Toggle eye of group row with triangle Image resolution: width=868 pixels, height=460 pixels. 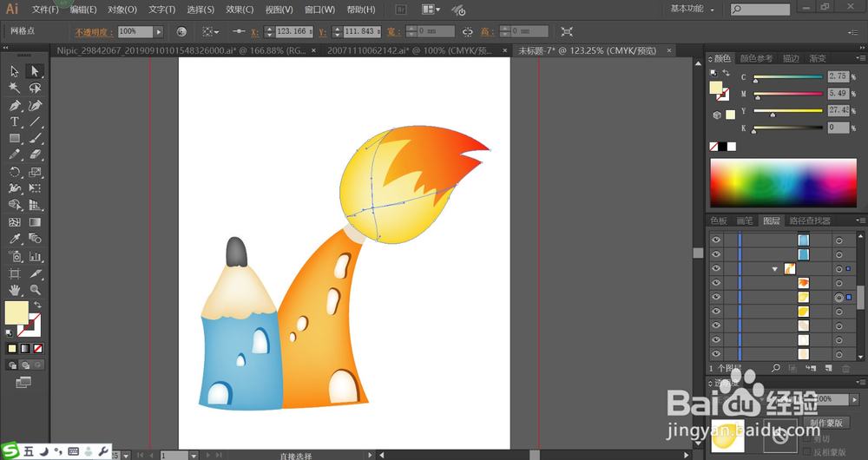click(716, 268)
